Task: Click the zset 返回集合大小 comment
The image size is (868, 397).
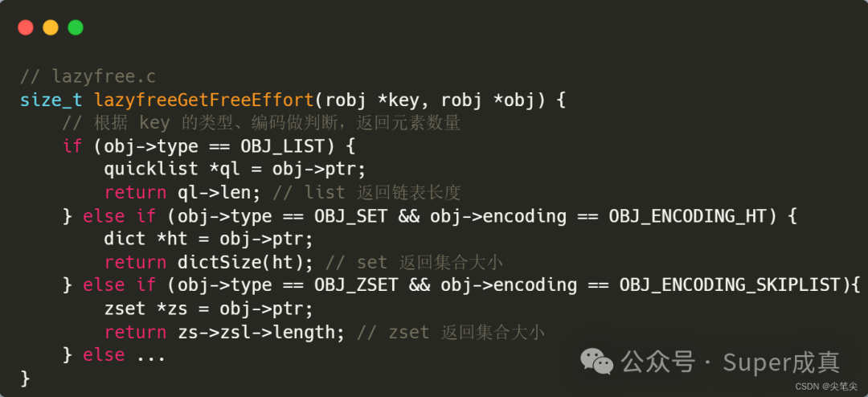Action: click(x=451, y=332)
